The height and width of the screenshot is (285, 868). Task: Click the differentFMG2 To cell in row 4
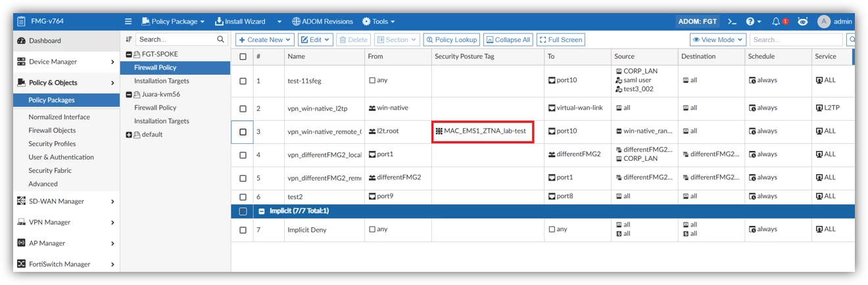tap(577, 155)
